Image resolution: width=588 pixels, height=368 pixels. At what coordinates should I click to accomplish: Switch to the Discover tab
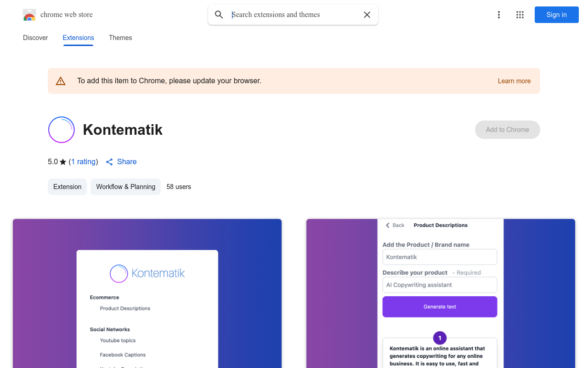pyautogui.click(x=35, y=38)
